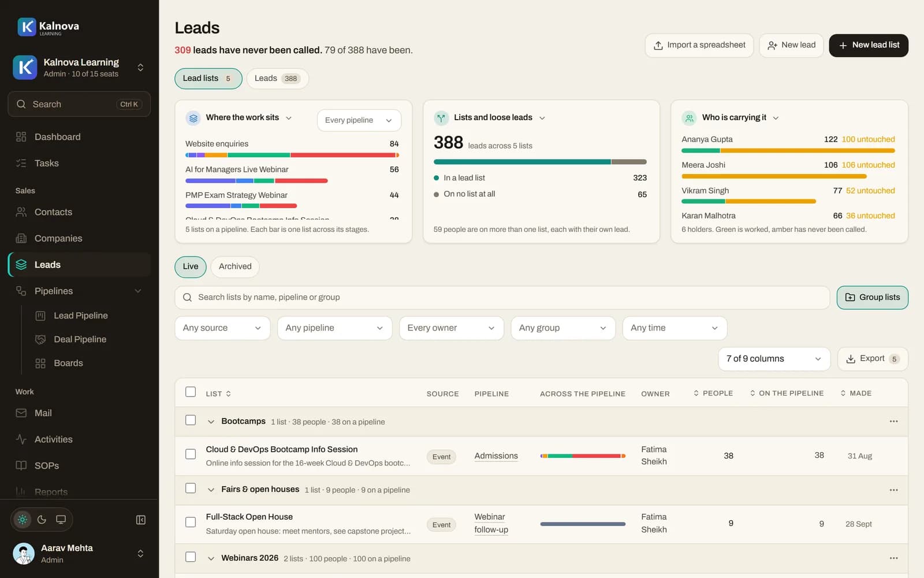Go to Companies in sidebar
Screen dimensions: 924x578
click(79, 238)
